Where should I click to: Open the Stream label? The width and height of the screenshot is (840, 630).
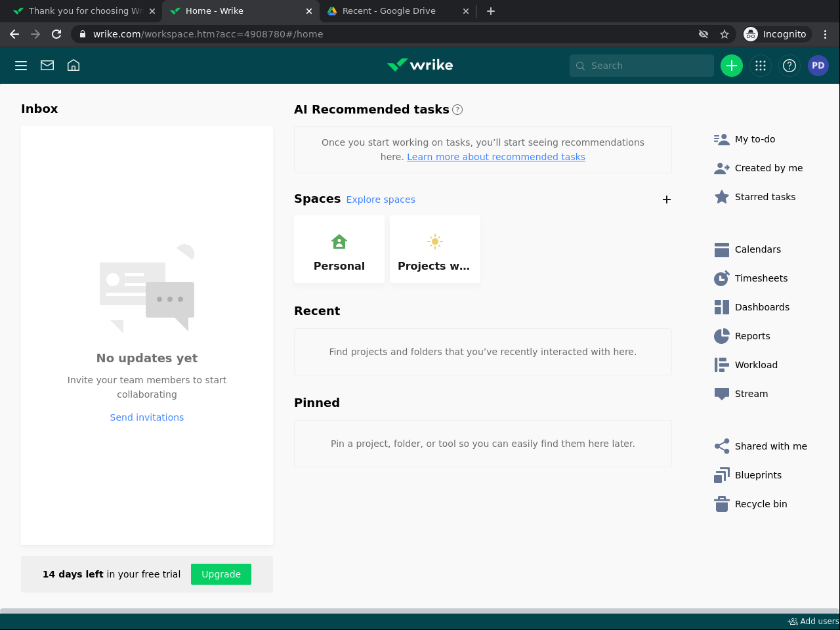751,394
